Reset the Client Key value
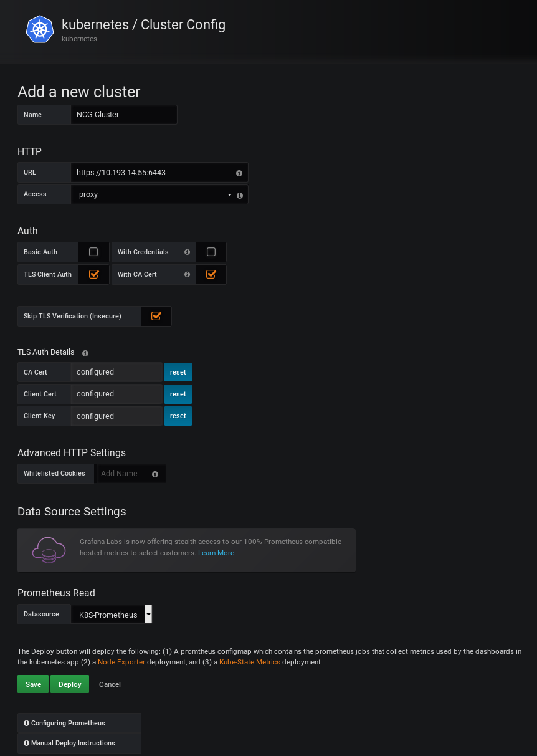This screenshot has width=537, height=756. point(178,416)
